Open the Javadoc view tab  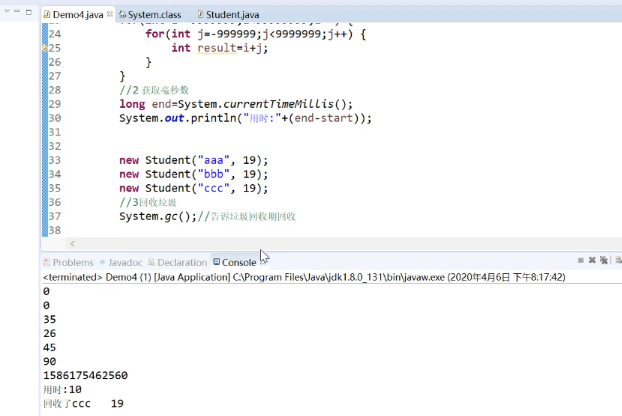(121, 263)
